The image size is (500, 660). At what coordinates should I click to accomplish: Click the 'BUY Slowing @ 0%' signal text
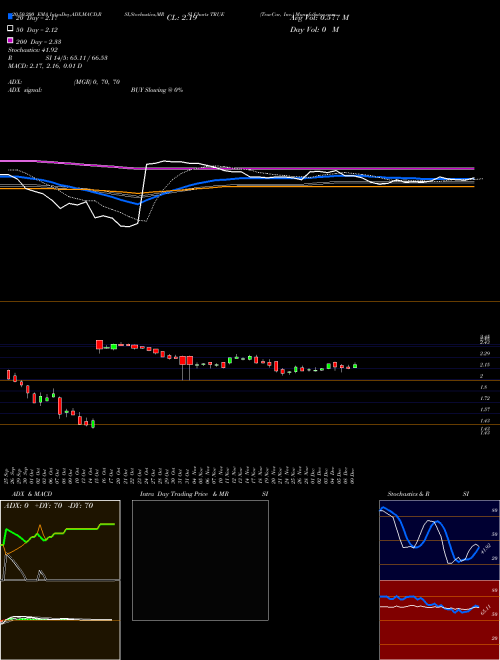157,90
